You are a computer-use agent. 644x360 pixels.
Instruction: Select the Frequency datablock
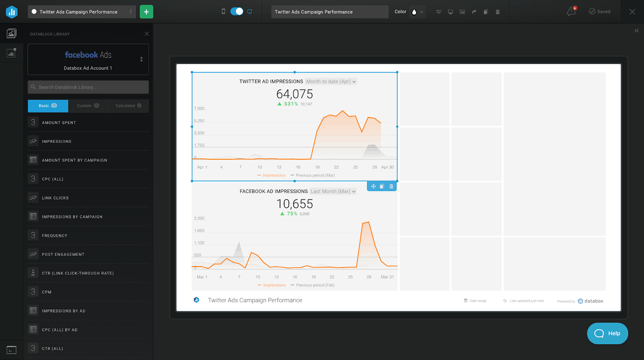point(88,235)
